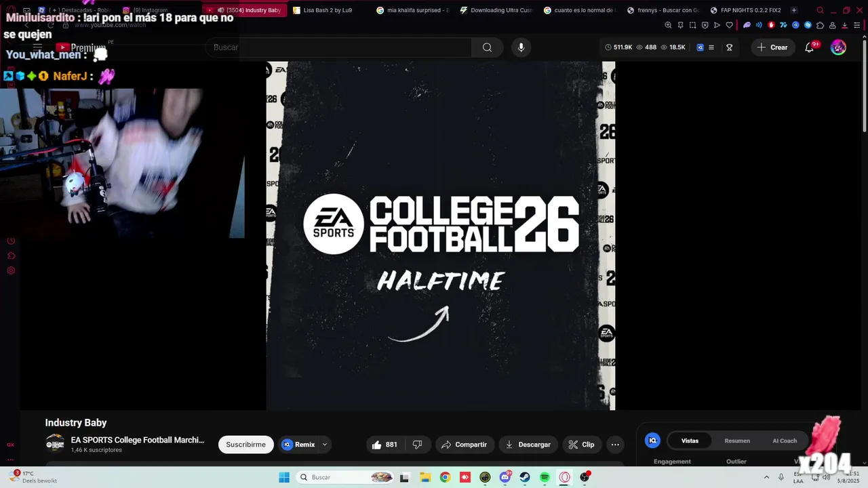Open Steam from the taskbar
Screen dimensions: 868x488
(525, 477)
